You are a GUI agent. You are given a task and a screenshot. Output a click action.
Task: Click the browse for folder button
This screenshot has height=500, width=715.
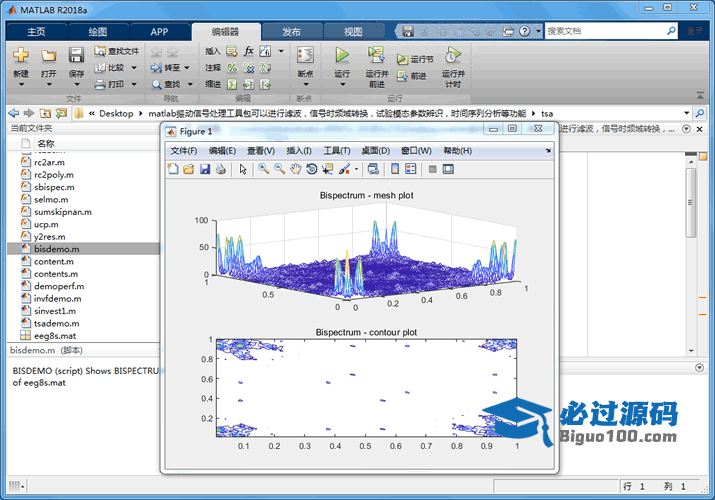pyautogui.click(x=61, y=113)
